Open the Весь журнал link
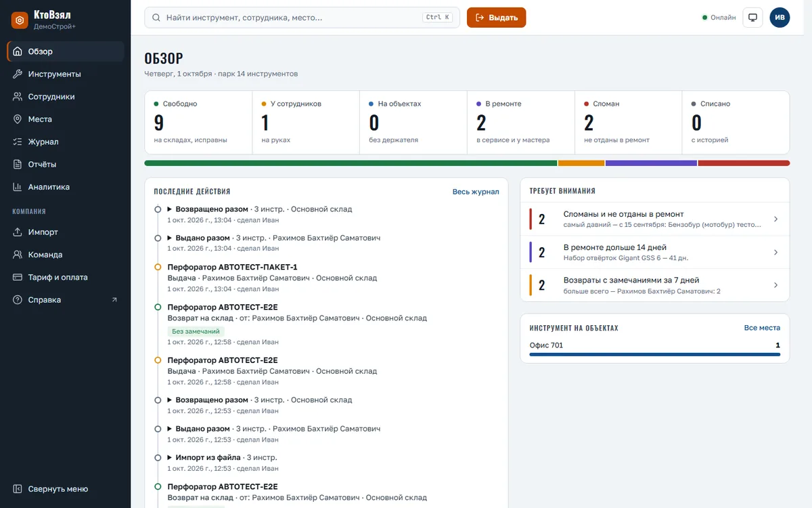Screen dimensions: 812x508 point(476,192)
